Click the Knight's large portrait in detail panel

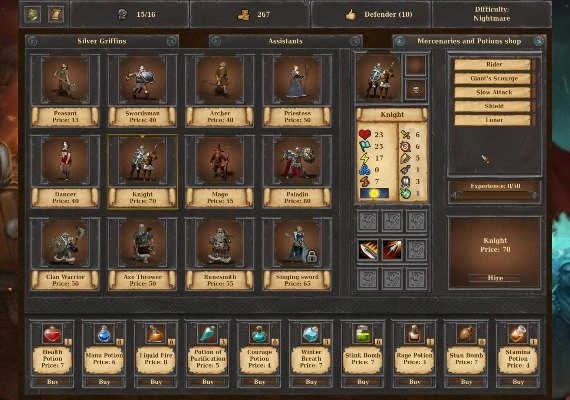tap(378, 77)
